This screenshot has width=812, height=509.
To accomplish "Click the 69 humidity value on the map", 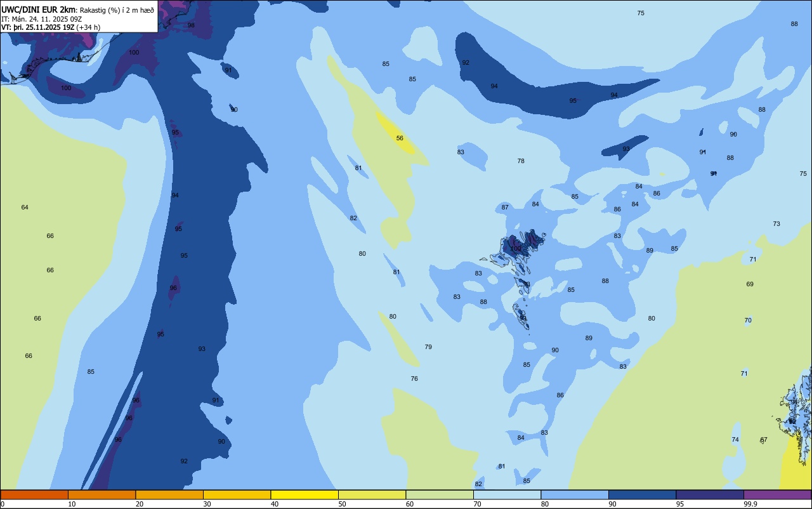I will point(750,284).
